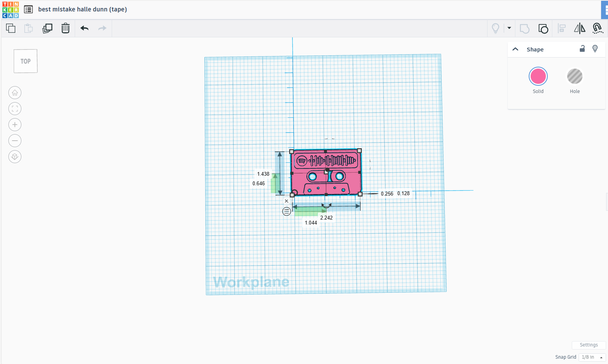Click the 1.438 height dimension value
608x364 pixels.
point(263,174)
